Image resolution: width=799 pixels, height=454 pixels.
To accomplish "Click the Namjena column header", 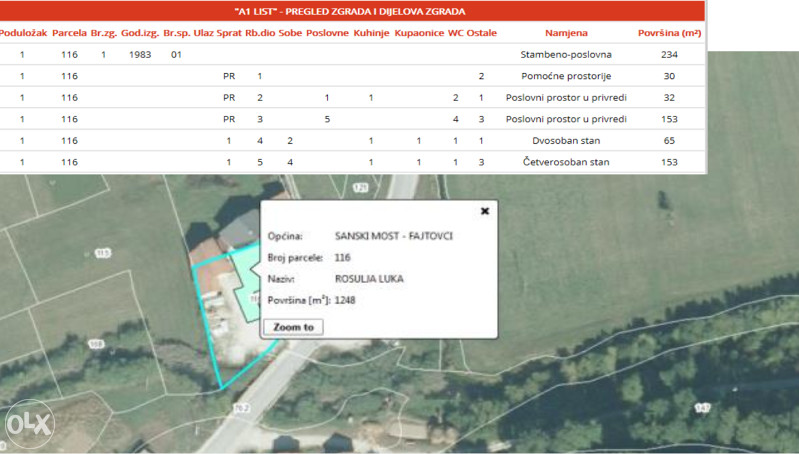I will 566,33.
